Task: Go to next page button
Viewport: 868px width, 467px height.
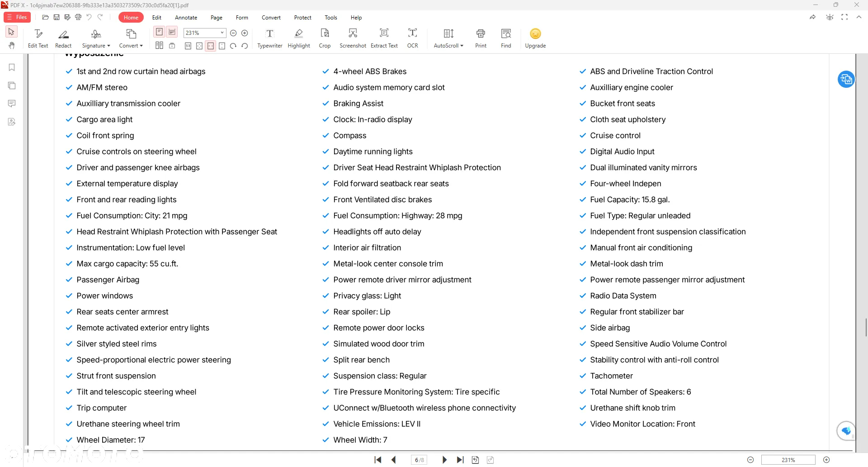Action: click(x=444, y=460)
